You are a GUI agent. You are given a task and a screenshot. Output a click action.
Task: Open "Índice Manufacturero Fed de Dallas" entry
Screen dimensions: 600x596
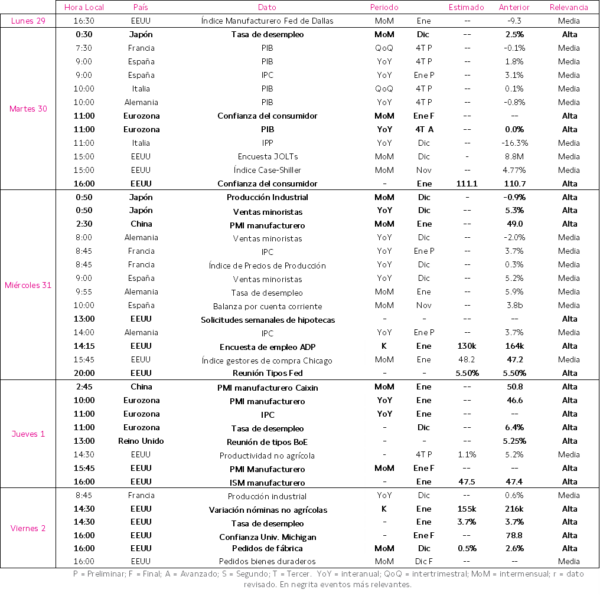(266, 19)
